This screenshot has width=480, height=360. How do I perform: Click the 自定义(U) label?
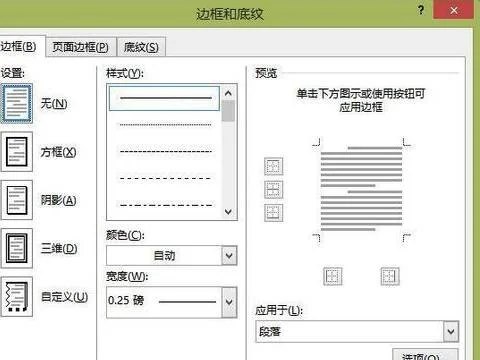(64, 297)
